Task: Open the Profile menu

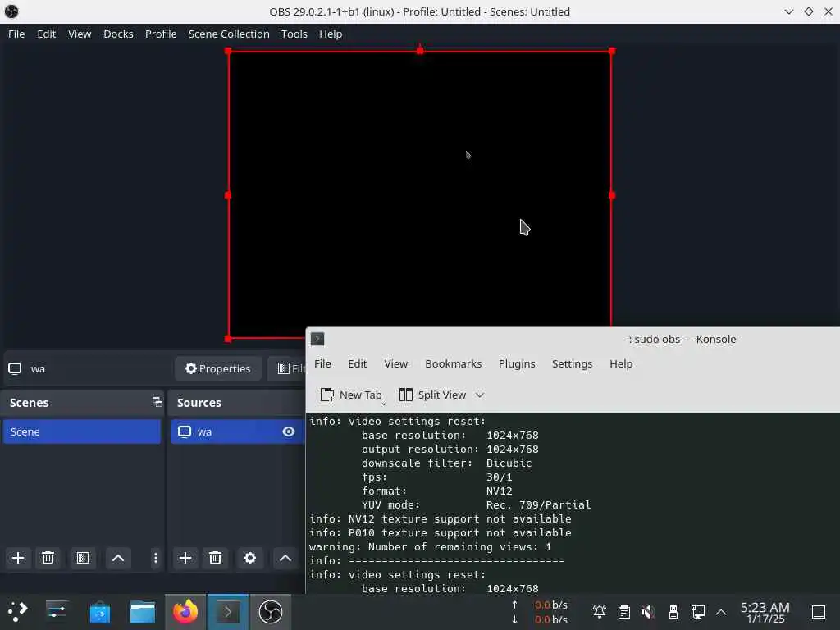Action: tap(161, 34)
